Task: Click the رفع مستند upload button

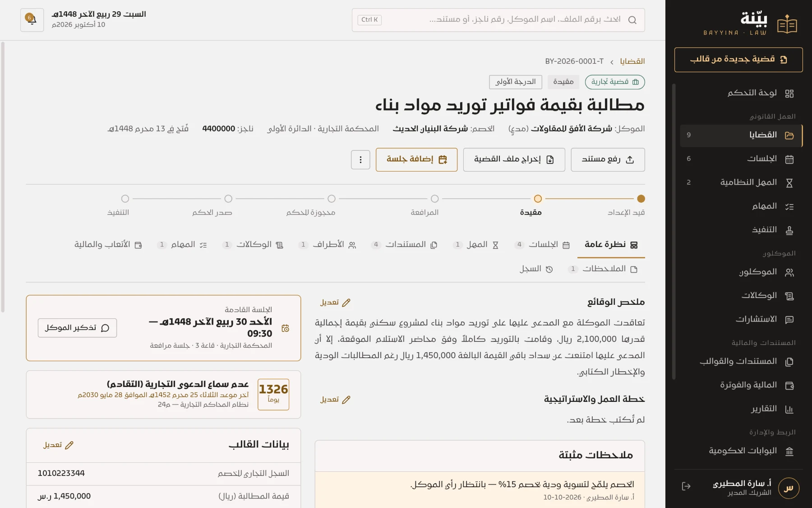Action: click(608, 160)
